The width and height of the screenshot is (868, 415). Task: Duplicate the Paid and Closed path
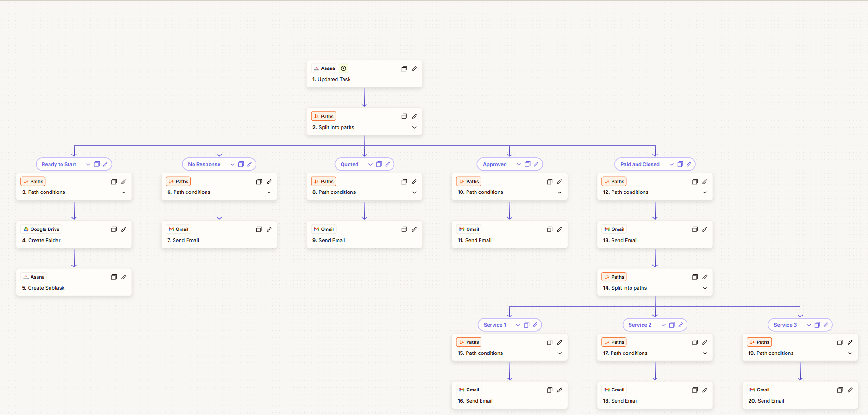pos(680,164)
